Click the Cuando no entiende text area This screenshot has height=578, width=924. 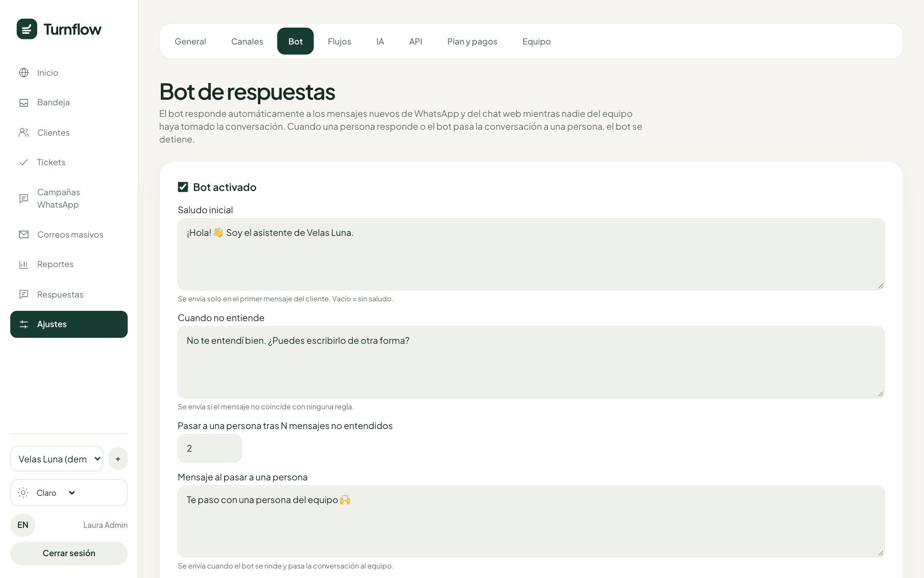531,363
